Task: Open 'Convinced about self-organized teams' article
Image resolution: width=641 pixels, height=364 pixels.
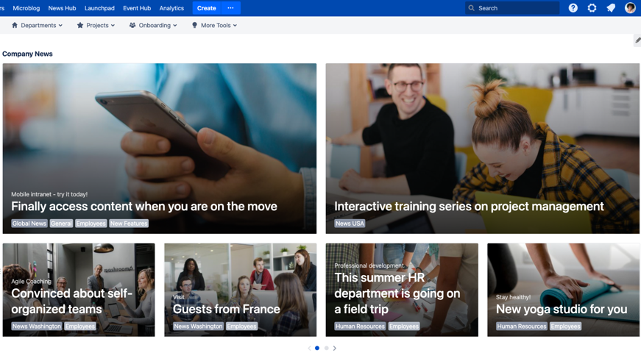Action: click(x=72, y=301)
